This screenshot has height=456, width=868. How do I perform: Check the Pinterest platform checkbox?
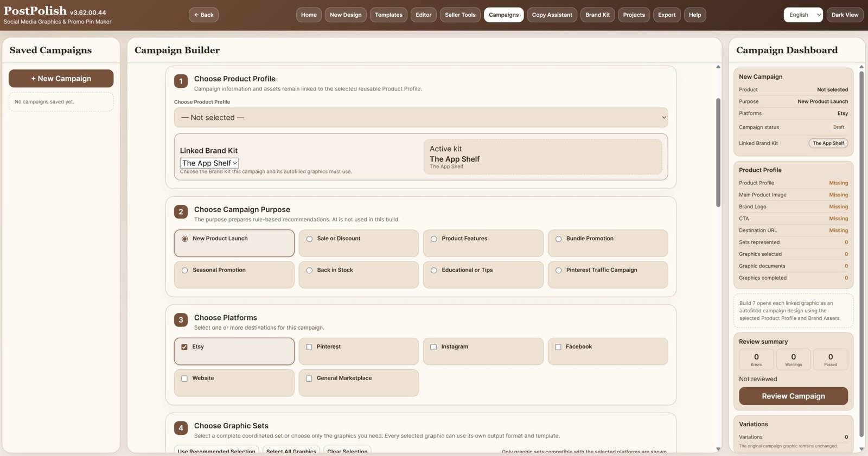(x=309, y=347)
